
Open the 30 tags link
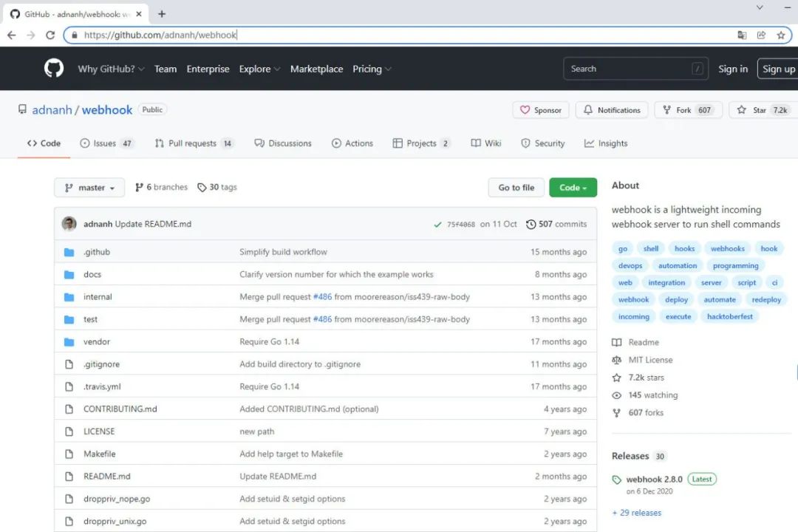point(217,188)
